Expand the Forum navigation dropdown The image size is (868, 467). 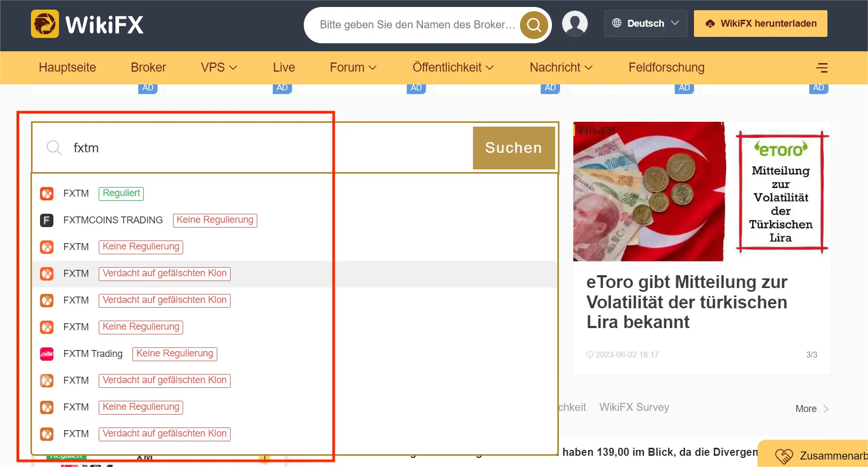(353, 67)
